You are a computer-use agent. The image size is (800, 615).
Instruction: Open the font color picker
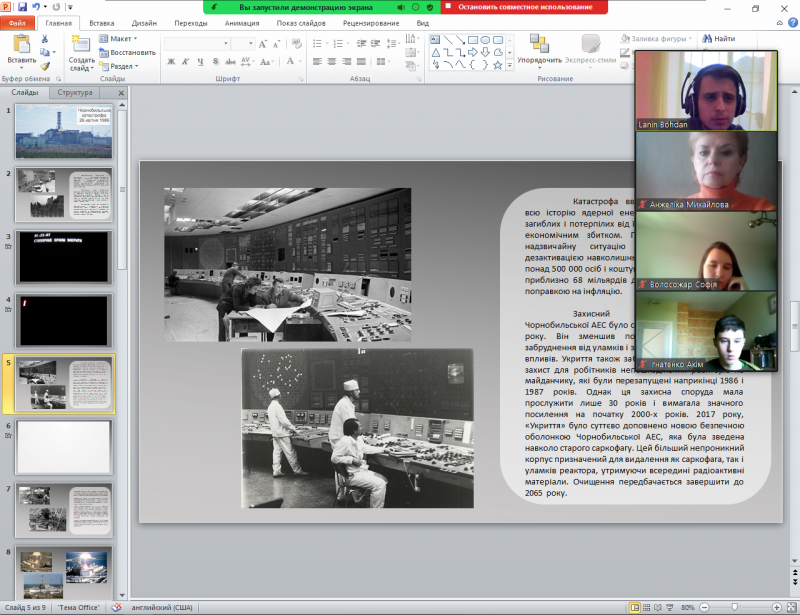pyautogui.click(x=291, y=62)
